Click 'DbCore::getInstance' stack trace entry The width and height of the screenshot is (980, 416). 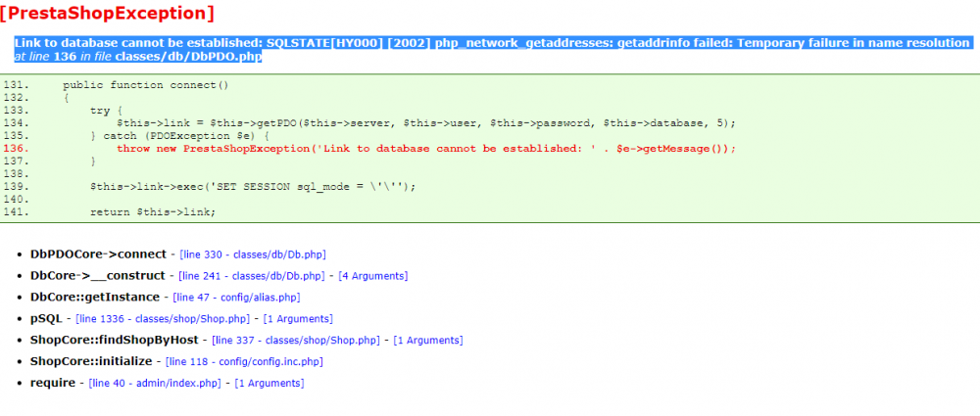[x=95, y=298]
